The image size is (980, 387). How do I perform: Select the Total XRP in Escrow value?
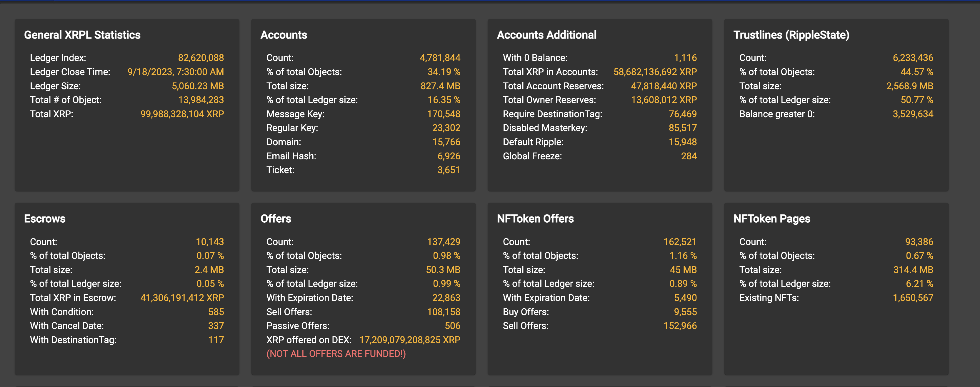coord(182,297)
